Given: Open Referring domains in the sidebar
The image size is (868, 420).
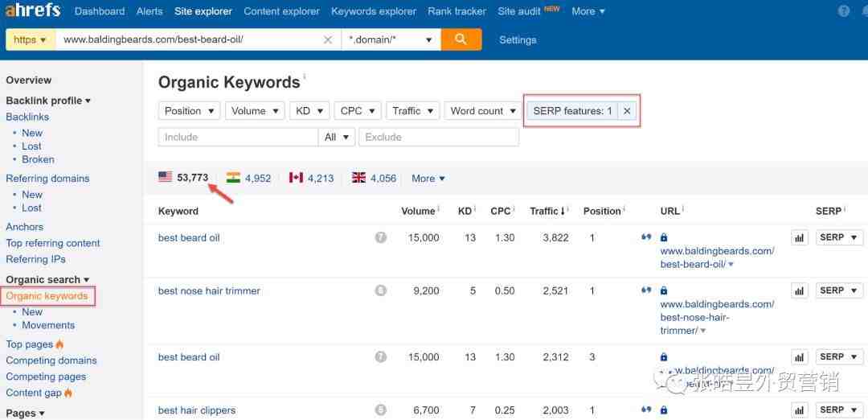Looking at the screenshot, I should pyautogui.click(x=47, y=179).
